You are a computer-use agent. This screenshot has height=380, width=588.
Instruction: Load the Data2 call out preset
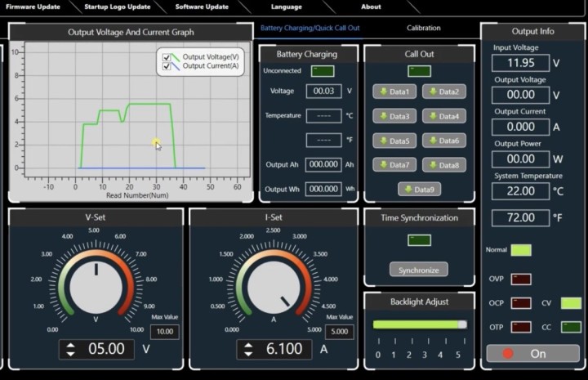(x=443, y=92)
